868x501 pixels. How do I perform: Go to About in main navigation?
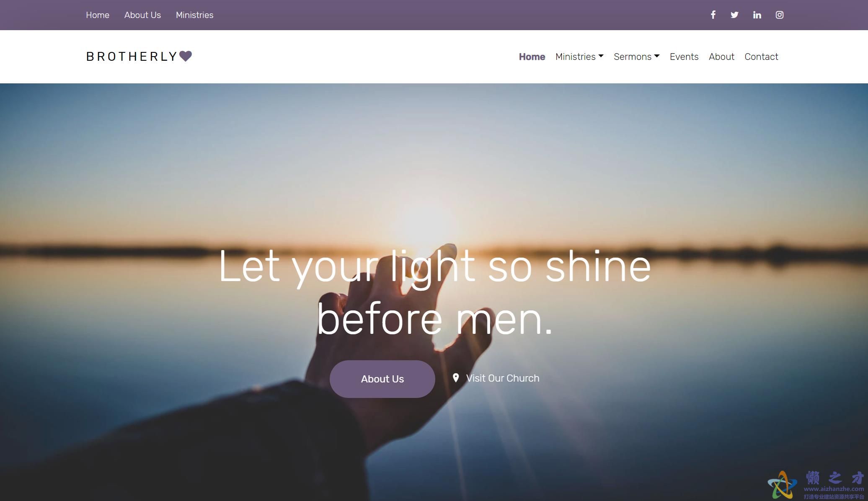coord(721,57)
